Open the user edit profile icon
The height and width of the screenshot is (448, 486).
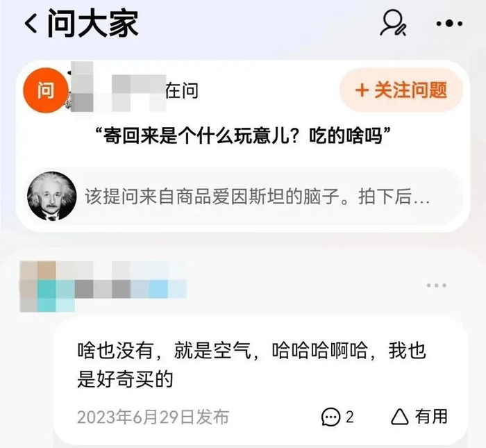click(x=393, y=23)
